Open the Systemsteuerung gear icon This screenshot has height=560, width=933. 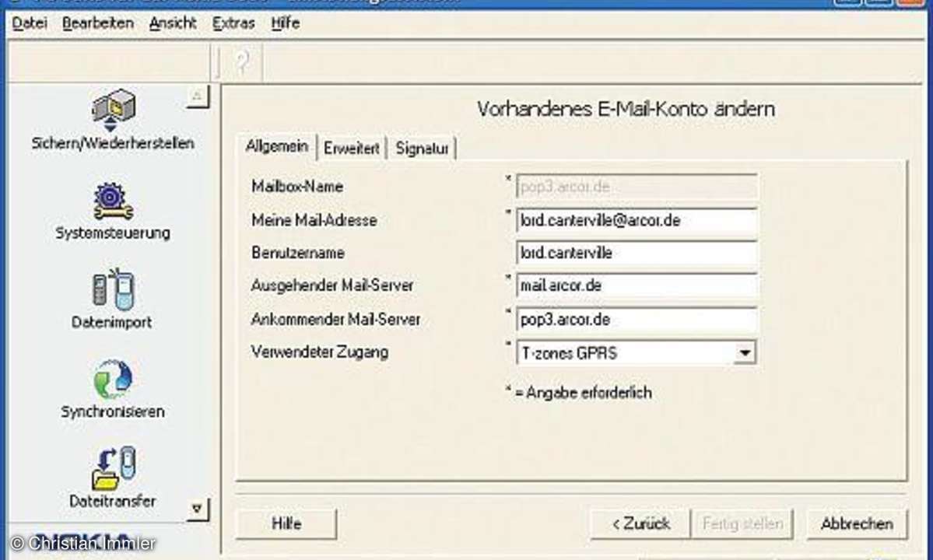[x=113, y=201]
